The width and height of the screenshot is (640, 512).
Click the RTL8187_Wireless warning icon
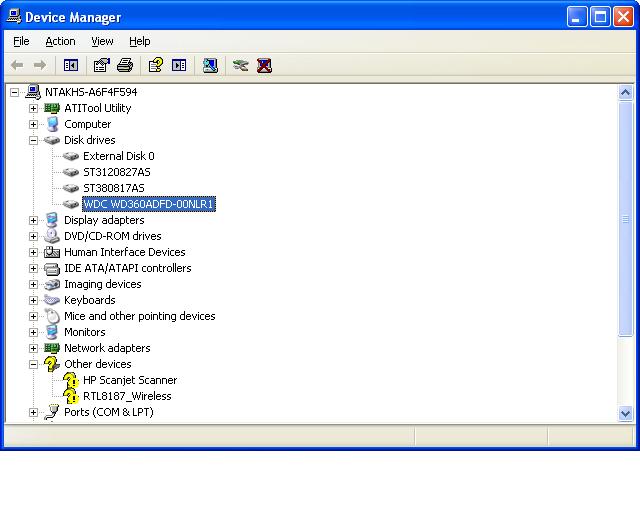pyautogui.click(x=71, y=396)
